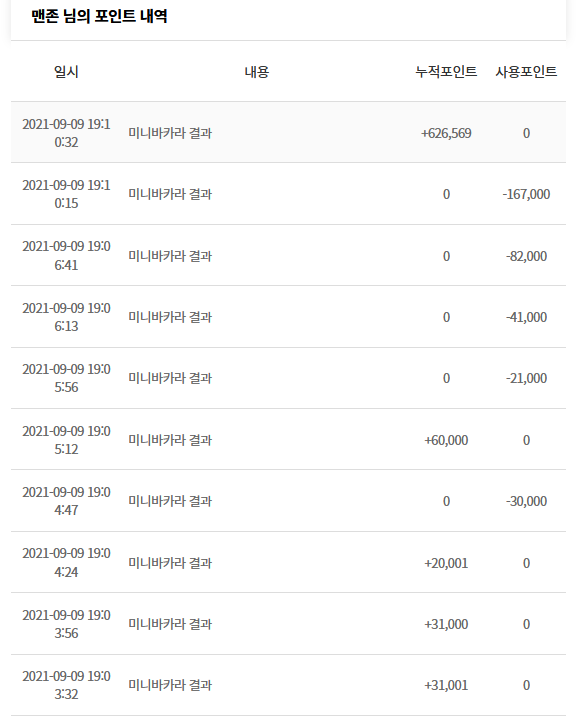This screenshot has height=725, width=578.
Task: Click the 맨존 님의 포인트 내역 title
Action: [x=99, y=16]
